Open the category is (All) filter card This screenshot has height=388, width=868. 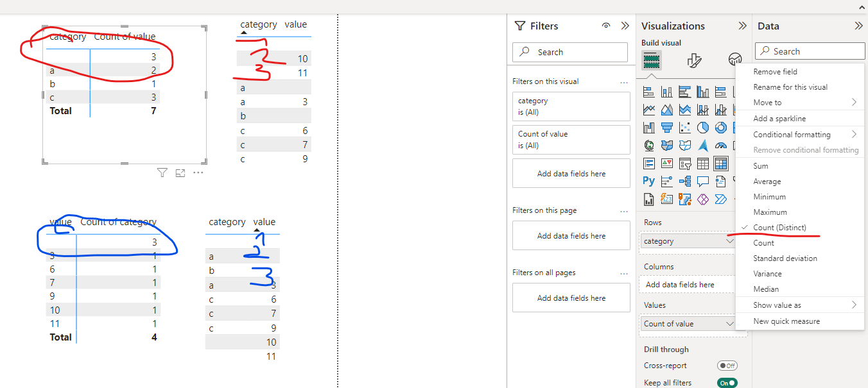point(571,106)
